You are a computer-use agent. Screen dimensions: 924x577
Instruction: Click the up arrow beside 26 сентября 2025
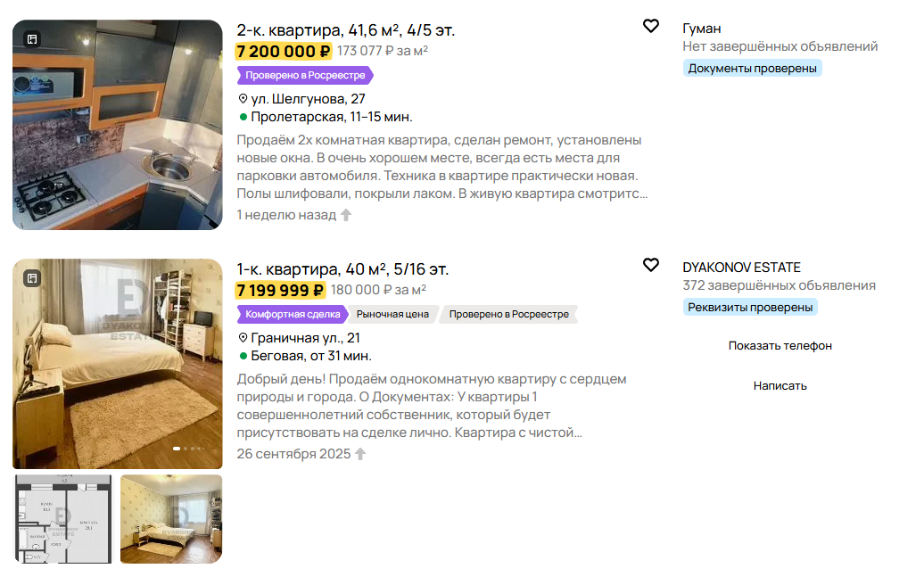pyautogui.click(x=360, y=454)
